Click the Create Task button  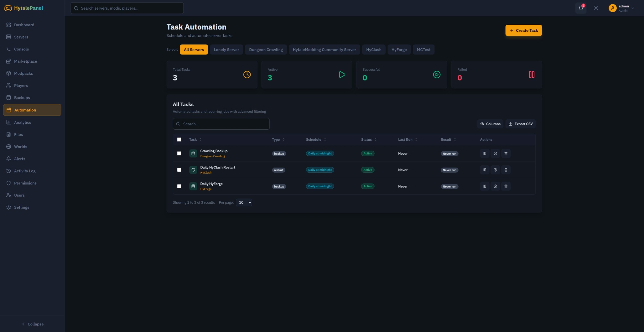tap(523, 30)
